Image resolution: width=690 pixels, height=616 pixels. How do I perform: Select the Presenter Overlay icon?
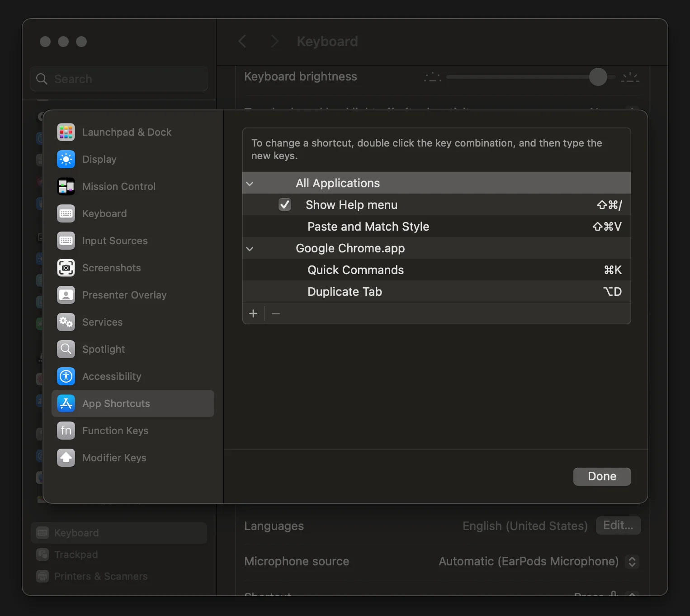tap(66, 295)
